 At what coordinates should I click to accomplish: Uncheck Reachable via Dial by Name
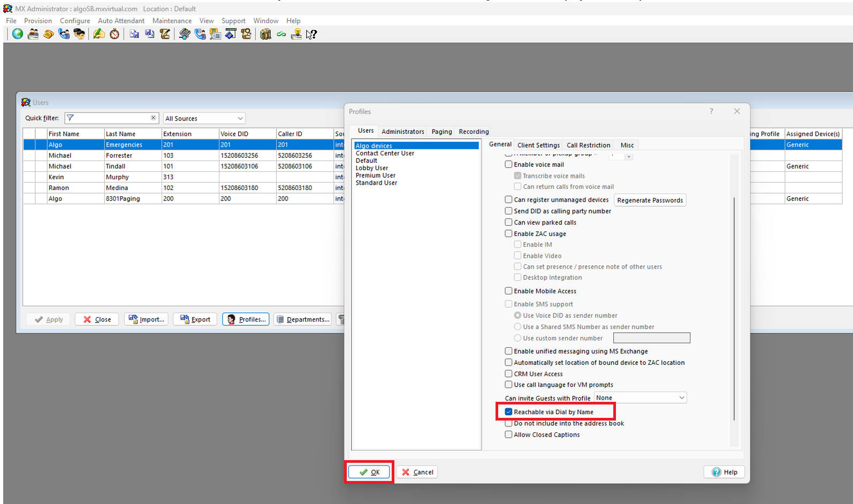tap(508, 412)
